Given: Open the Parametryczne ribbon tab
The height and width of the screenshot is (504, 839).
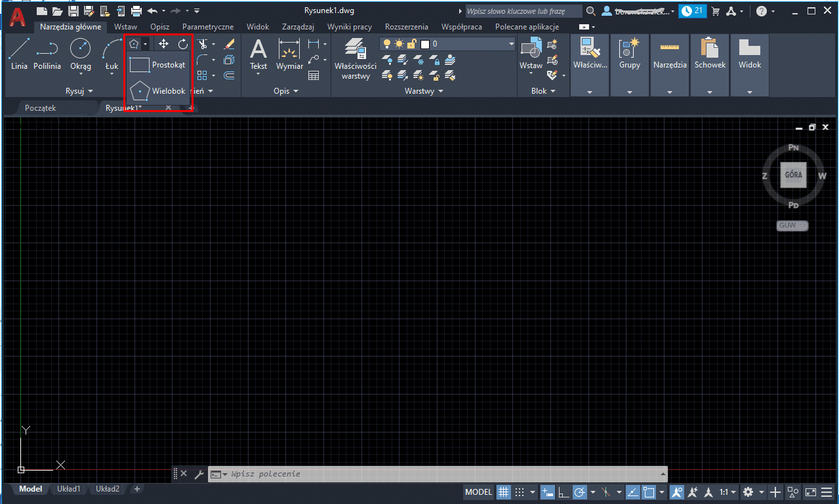Looking at the screenshot, I should click(208, 27).
